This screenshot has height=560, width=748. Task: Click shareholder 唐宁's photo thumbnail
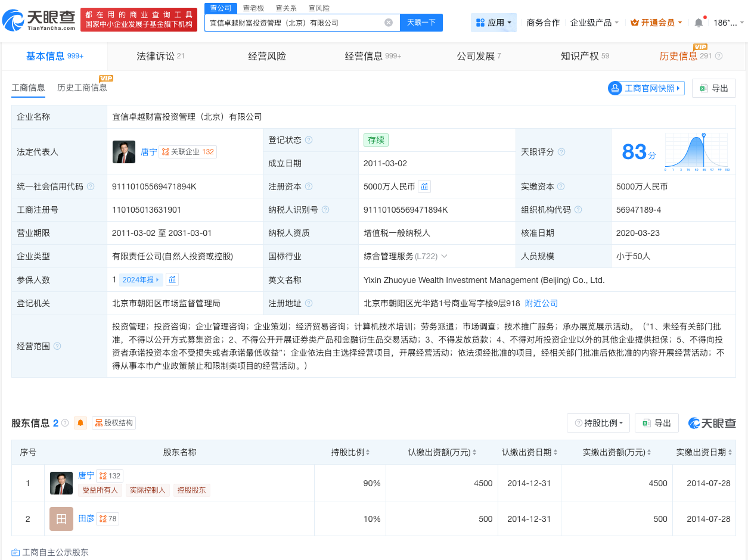61,483
